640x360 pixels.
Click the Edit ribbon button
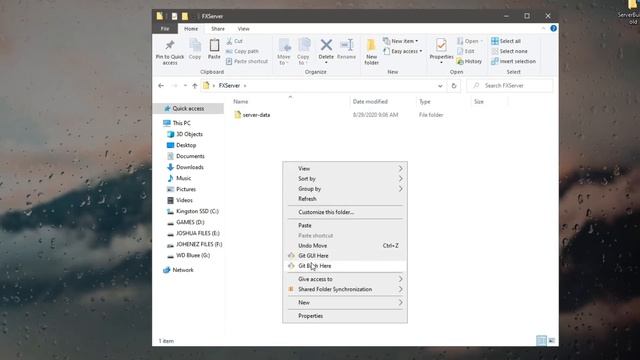(465, 51)
